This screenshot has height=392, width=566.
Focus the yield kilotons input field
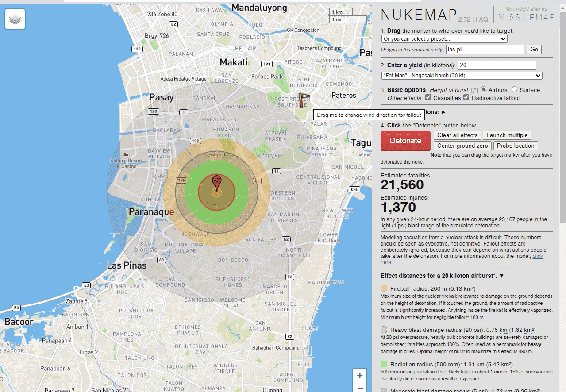click(497, 65)
